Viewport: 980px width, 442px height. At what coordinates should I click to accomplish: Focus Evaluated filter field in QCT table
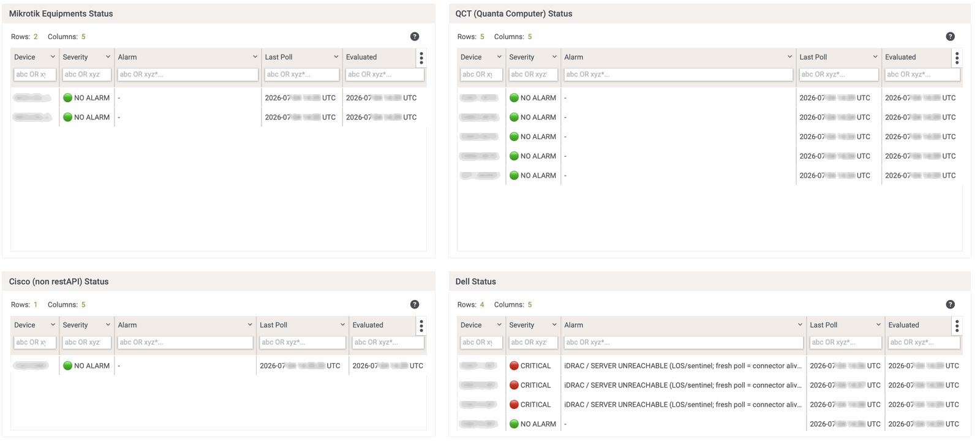click(922, 75)
